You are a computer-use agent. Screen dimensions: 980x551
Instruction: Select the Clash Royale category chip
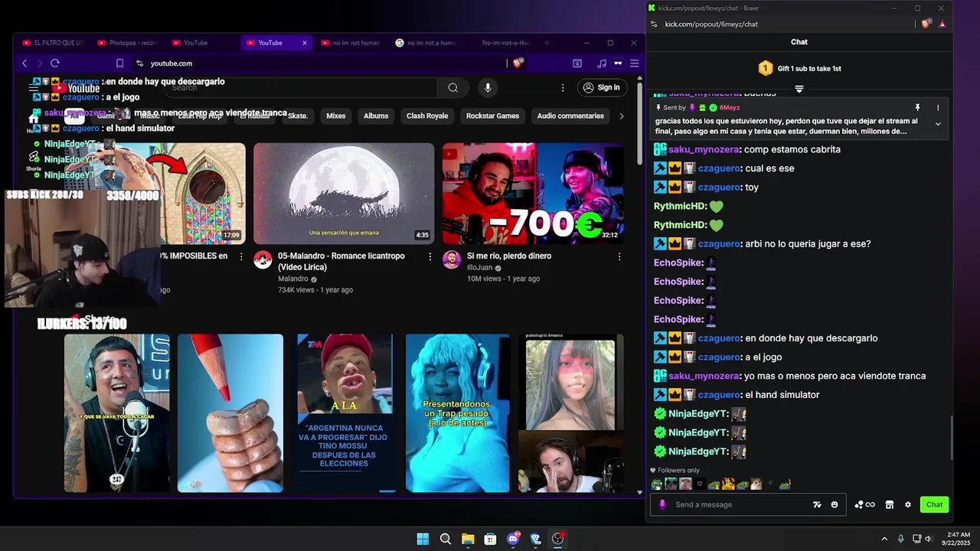click(x=427, y=116)
